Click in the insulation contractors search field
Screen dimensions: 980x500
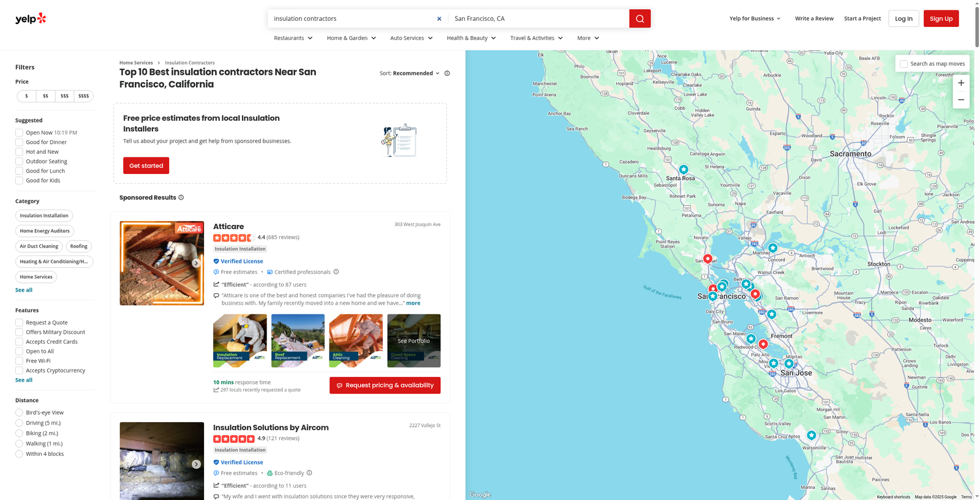pyautogui.click(x=352, y=18)
